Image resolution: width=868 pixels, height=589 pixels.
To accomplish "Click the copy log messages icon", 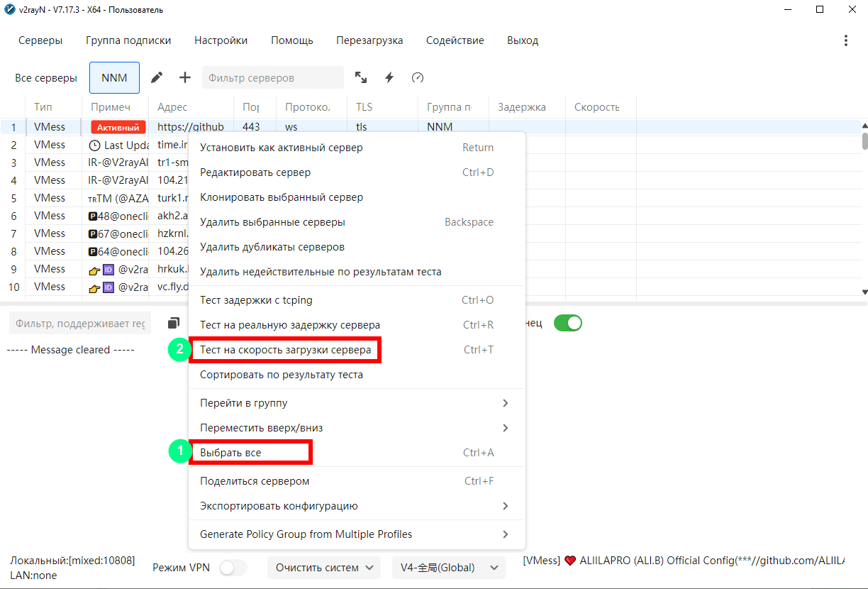I will 174,324.
